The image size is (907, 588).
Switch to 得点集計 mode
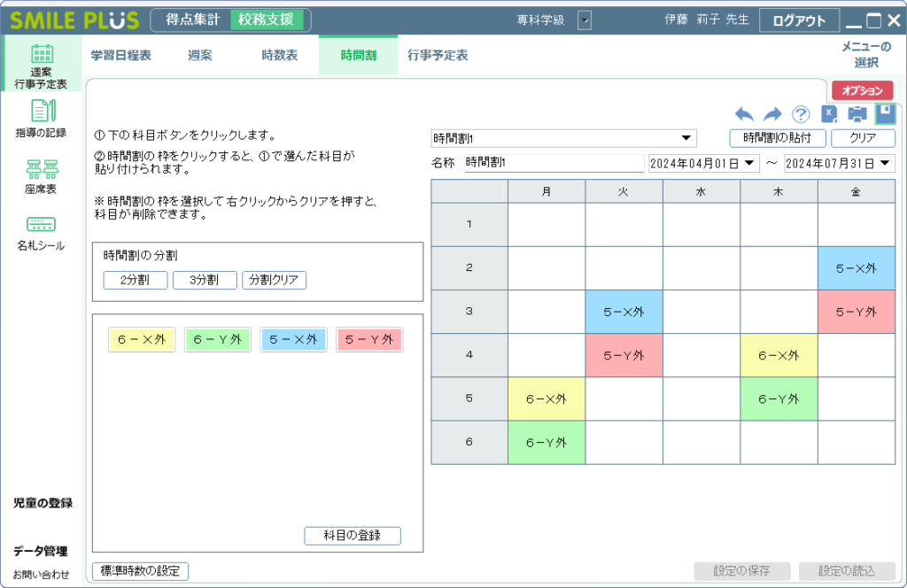click(191, 18)
